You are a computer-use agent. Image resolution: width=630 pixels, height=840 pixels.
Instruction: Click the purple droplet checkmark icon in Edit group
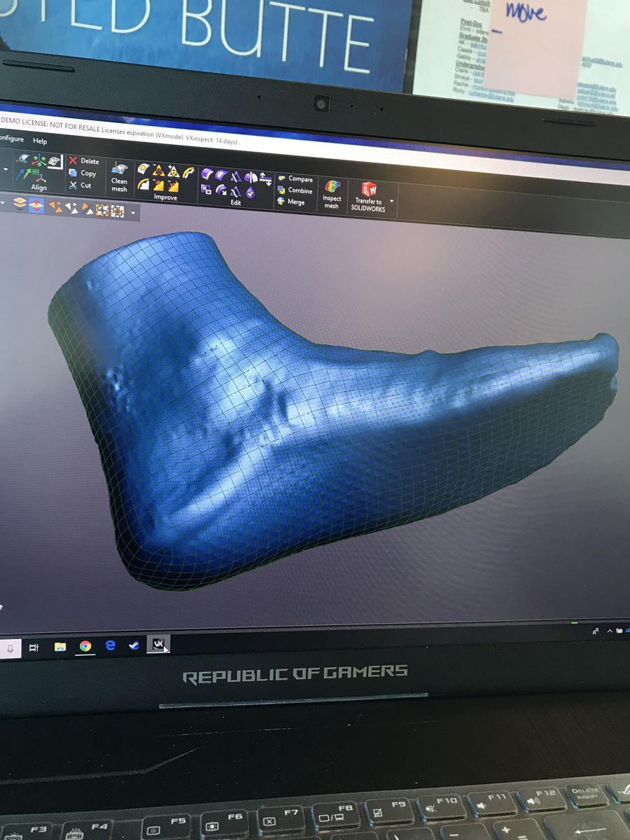(x=250, y=192)
